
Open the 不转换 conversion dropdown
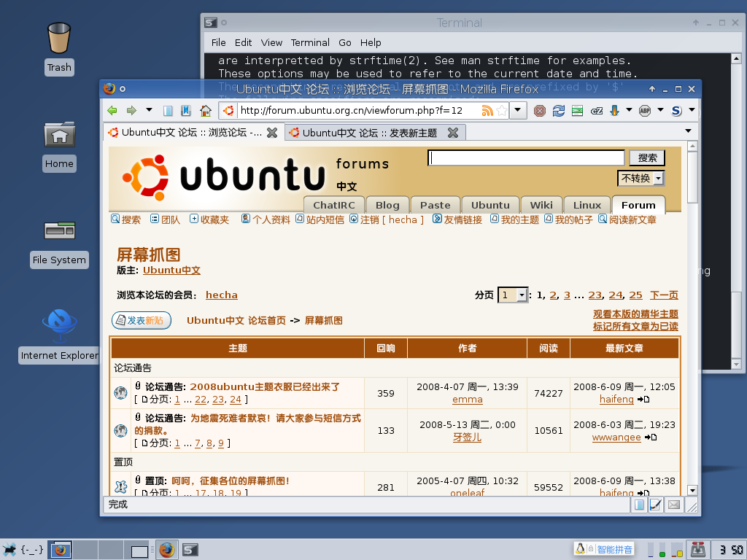641,179
